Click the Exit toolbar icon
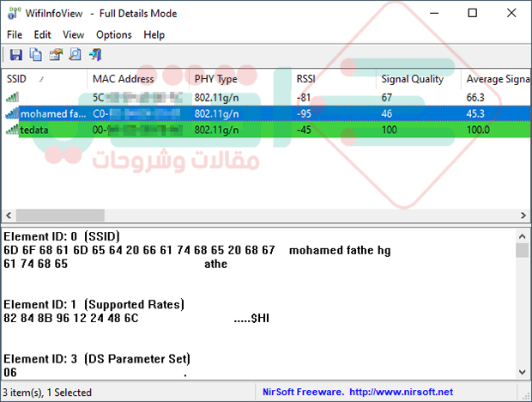The image size is (532, 402). [x=95, y=54]
